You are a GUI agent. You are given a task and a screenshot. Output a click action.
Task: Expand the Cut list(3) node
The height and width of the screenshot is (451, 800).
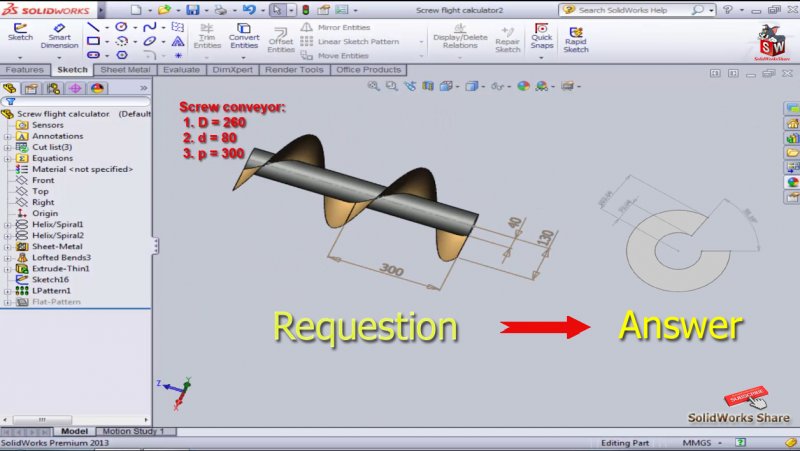pyautogui.click(x=8, y=148)
